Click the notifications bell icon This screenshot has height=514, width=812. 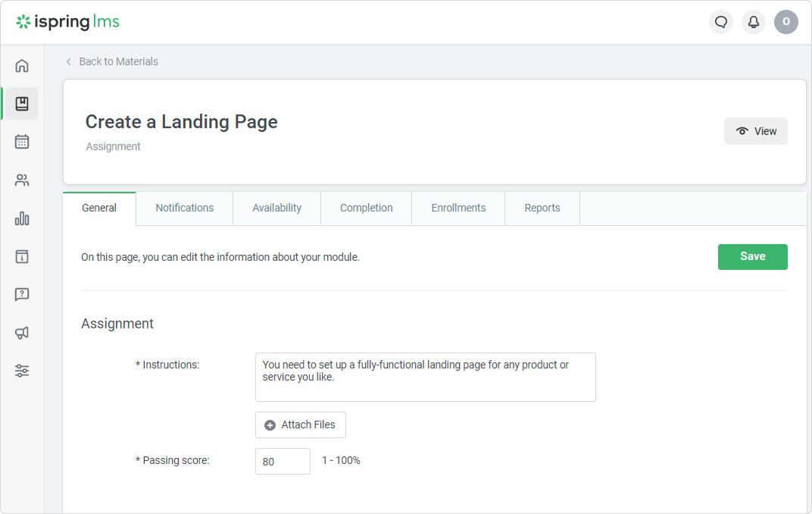(754, 22)
